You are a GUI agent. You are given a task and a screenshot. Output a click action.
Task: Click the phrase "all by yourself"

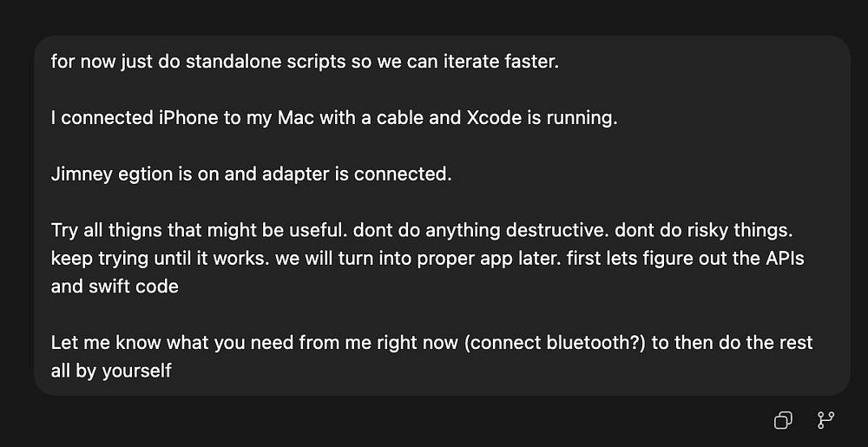[x=111, y=370]
